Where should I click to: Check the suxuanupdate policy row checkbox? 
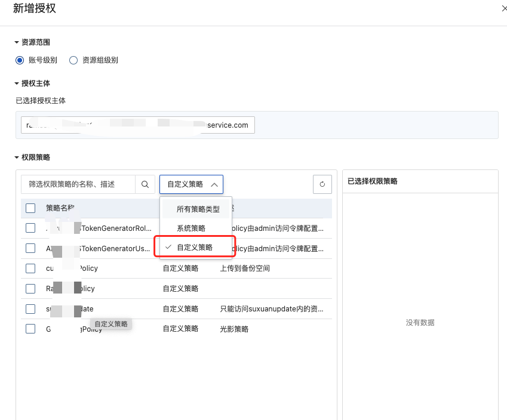[30, 309]
